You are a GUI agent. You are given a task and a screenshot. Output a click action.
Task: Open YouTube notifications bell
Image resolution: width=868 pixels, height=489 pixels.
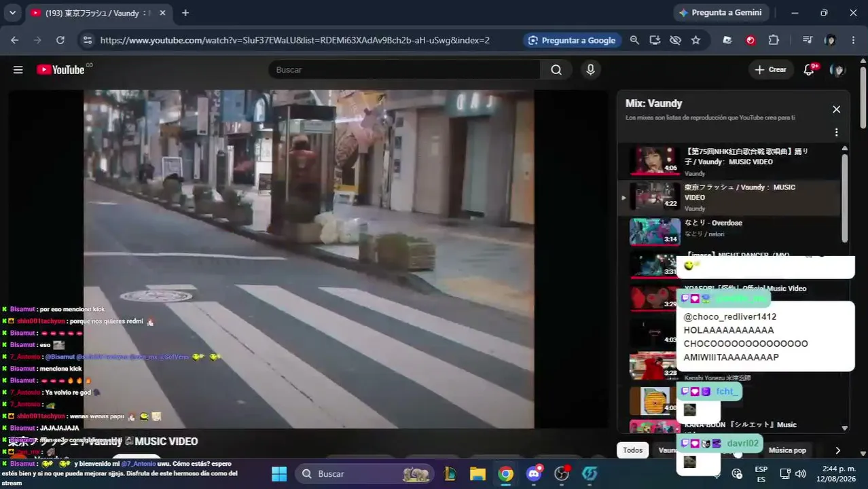(x=809, y=70)
